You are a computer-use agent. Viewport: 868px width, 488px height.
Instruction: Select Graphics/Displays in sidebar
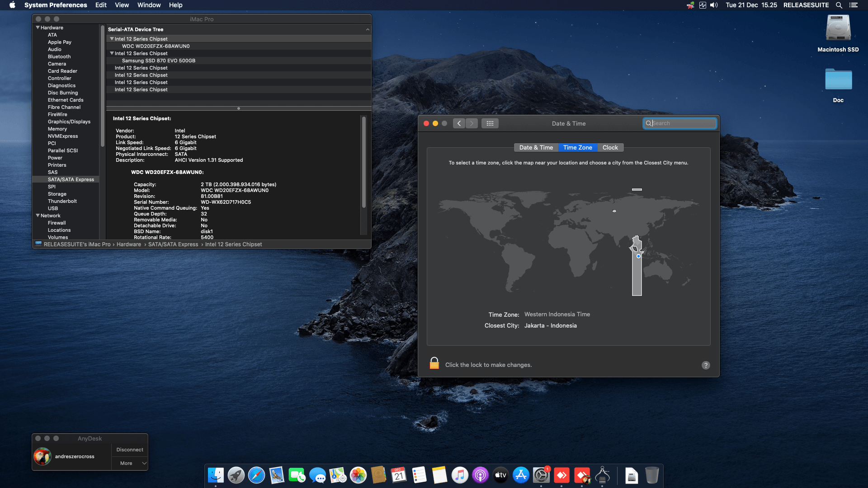(69, 122)
